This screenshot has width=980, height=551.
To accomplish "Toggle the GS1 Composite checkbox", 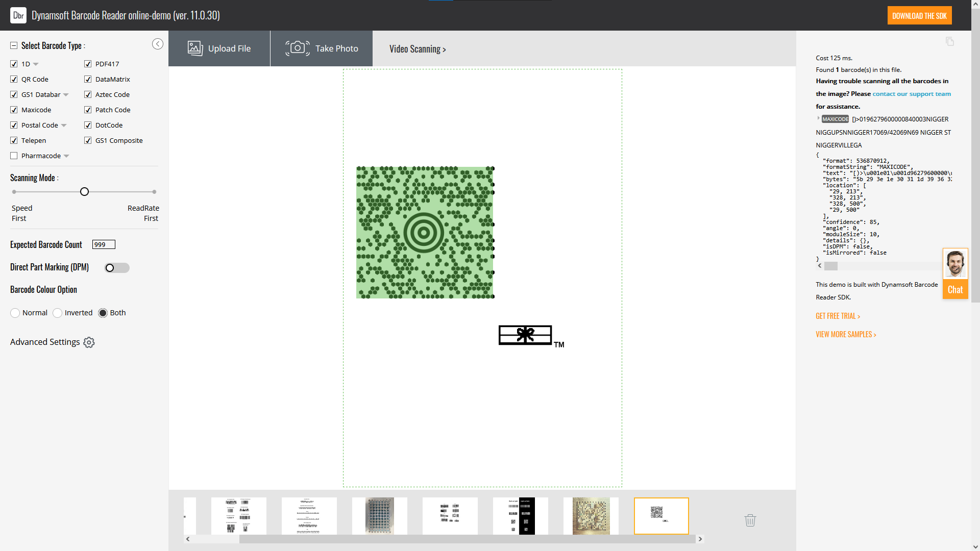I will (88, 140).
